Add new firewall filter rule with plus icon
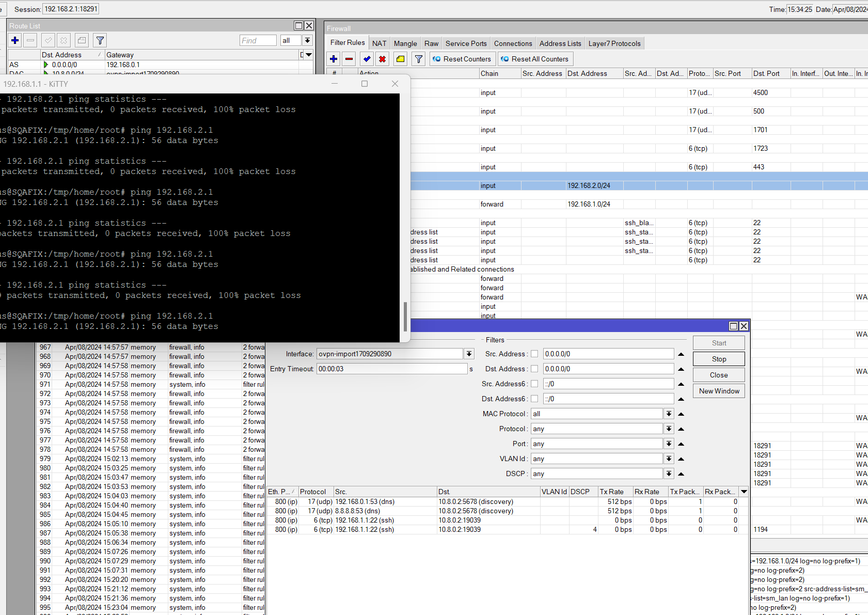This screenshot has height=615, width=868. [x=334, y=59]
